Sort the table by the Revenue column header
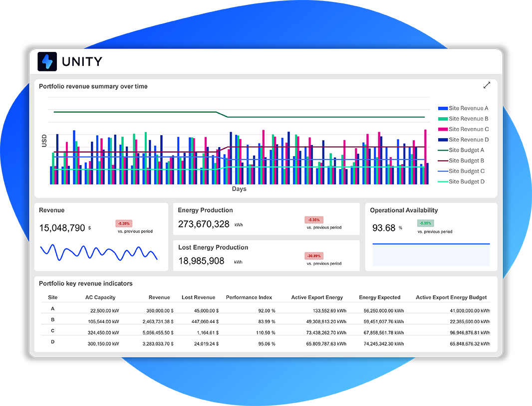532x406 pixels. coord(159,297)
